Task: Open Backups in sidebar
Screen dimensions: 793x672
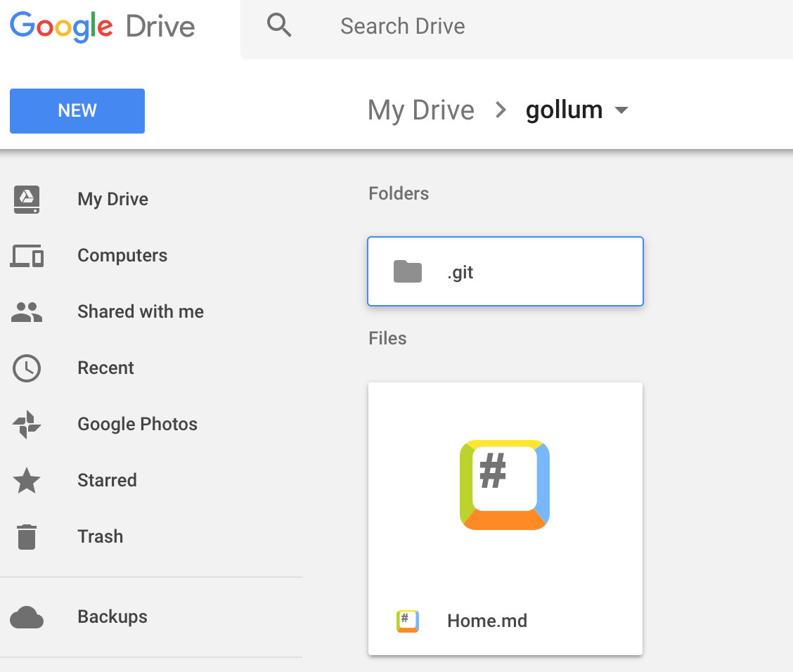Action: [112, 617]
